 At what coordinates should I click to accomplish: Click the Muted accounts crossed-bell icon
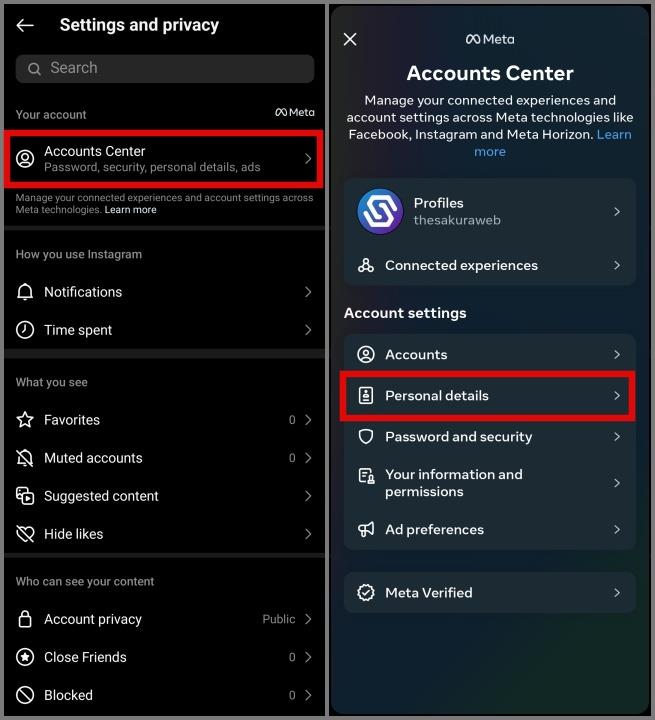click(x=25, y=458)
